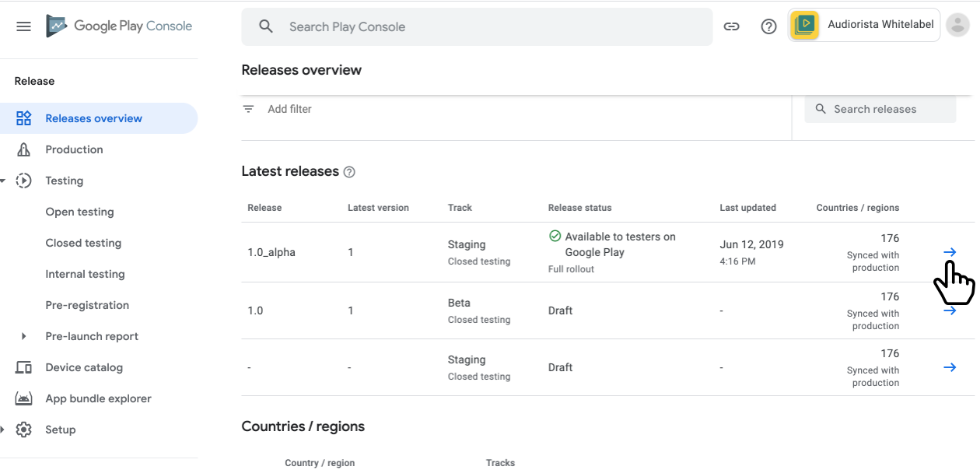The width and height of the screenshot is (980, 470).
Task: Click the green available status checkmark icon
Action: 555,236
